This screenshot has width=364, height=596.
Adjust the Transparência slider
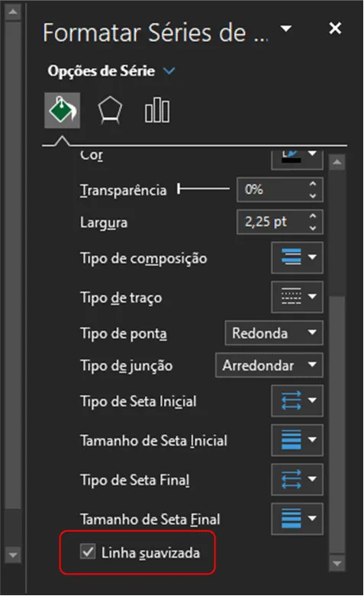[204, 189]
